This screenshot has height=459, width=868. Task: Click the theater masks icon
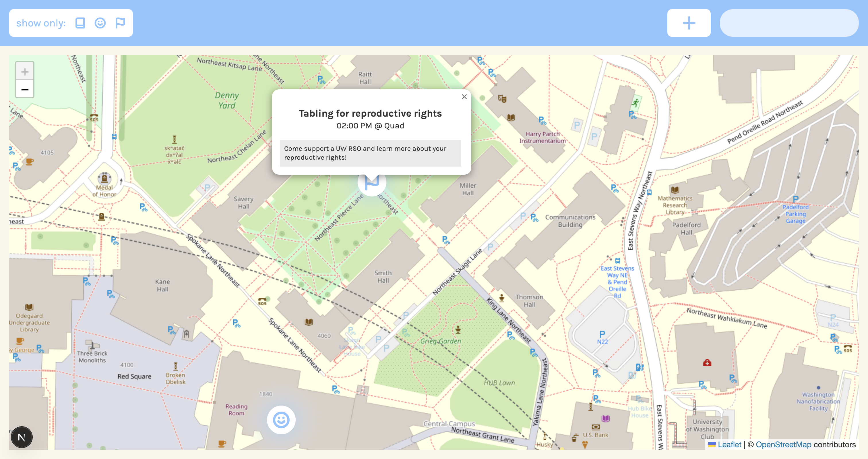pyautogui.click(x=502, y=99)
